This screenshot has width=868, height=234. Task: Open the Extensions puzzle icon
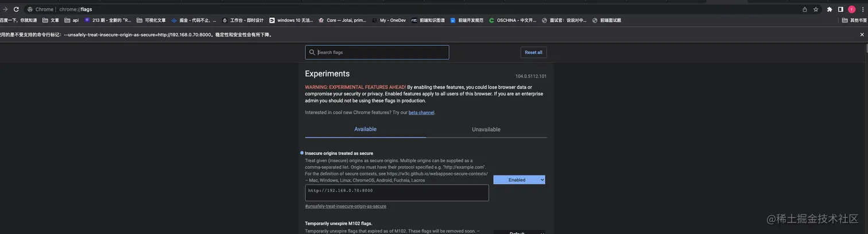tap(830, 9)
